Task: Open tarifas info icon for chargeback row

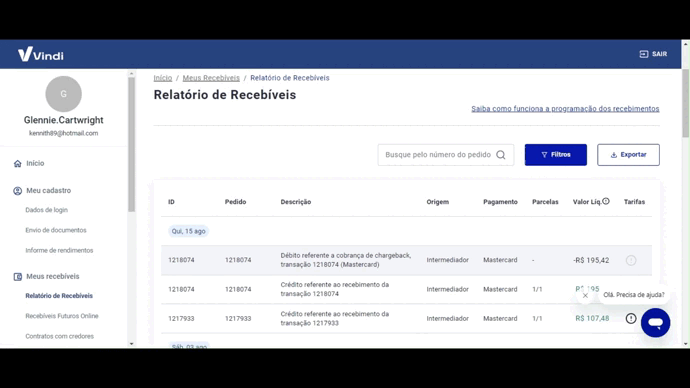Action: pyautogui.click(x=631, y=260)
